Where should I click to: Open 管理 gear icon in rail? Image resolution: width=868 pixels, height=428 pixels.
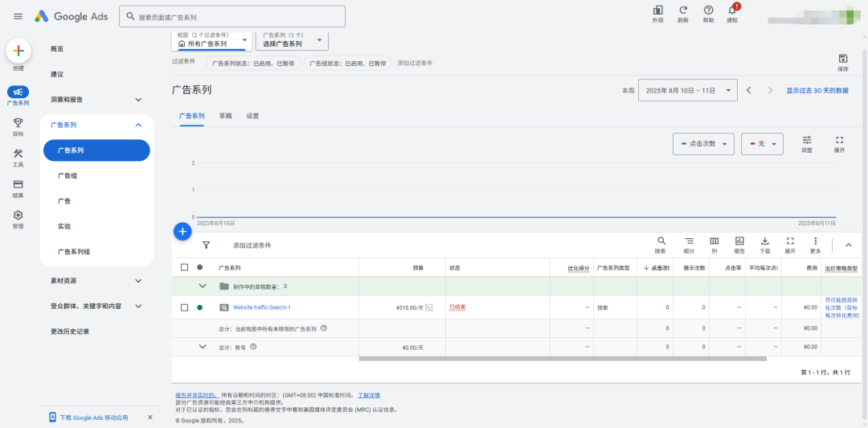coord(18,215)
